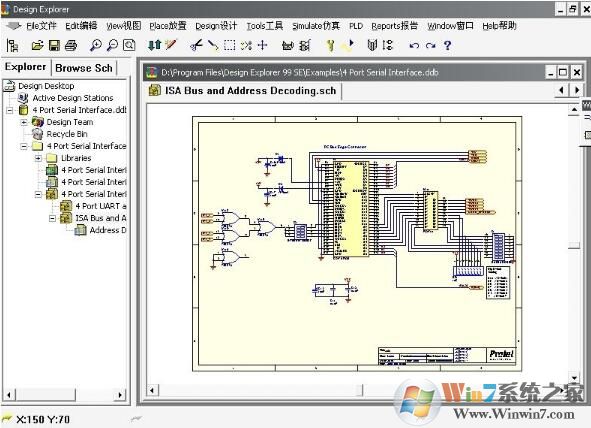Open the View 视图 menu
Screen dimensions: 591x428
(x=123, y=26)
